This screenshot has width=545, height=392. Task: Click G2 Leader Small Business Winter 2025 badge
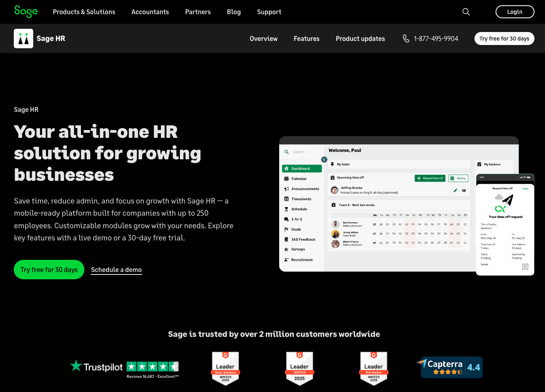(x=225, y=368)
